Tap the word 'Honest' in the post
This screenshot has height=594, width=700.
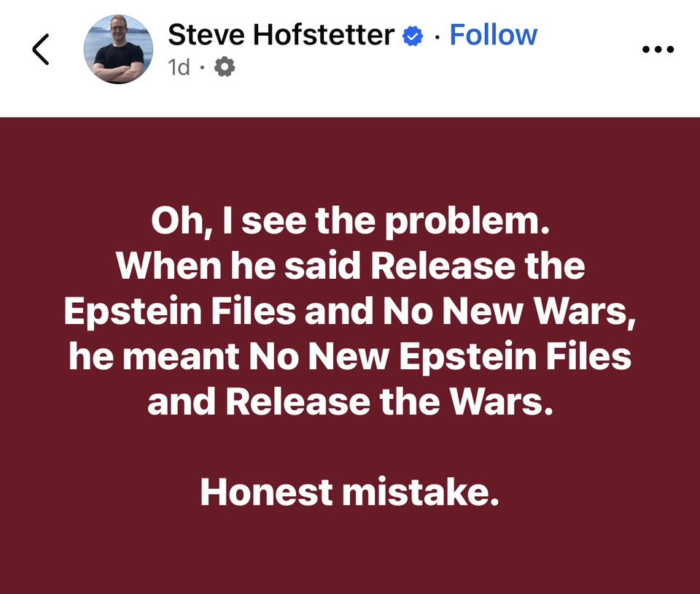[267, 492]
